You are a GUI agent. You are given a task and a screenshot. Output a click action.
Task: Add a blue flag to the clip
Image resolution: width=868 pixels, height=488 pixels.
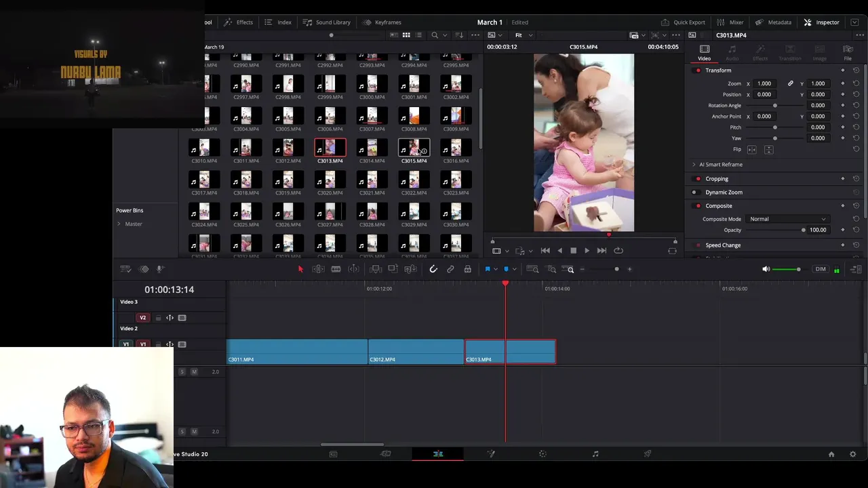(487, 269)
